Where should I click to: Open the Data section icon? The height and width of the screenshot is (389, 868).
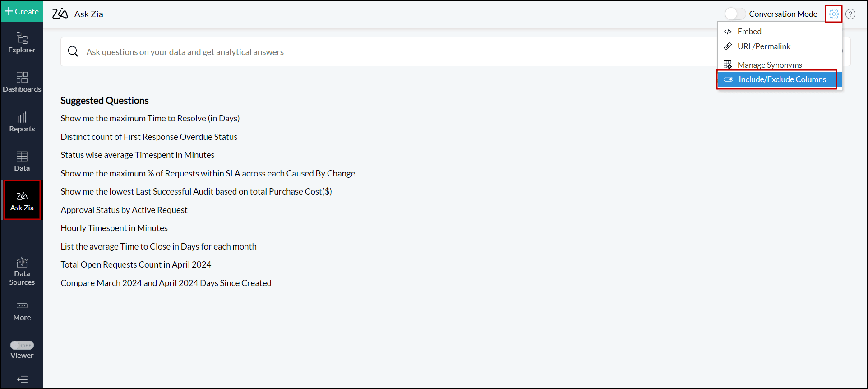point(22,161)
